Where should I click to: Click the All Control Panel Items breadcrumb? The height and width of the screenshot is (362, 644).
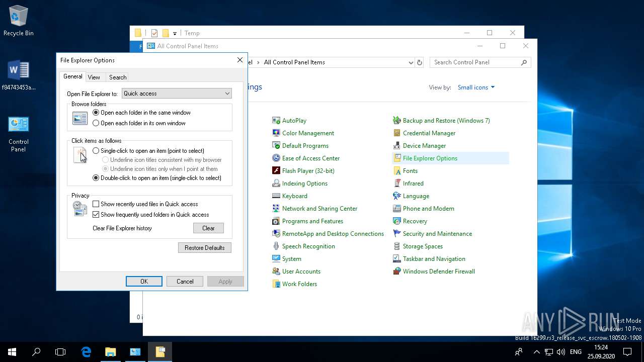(294, 62)
